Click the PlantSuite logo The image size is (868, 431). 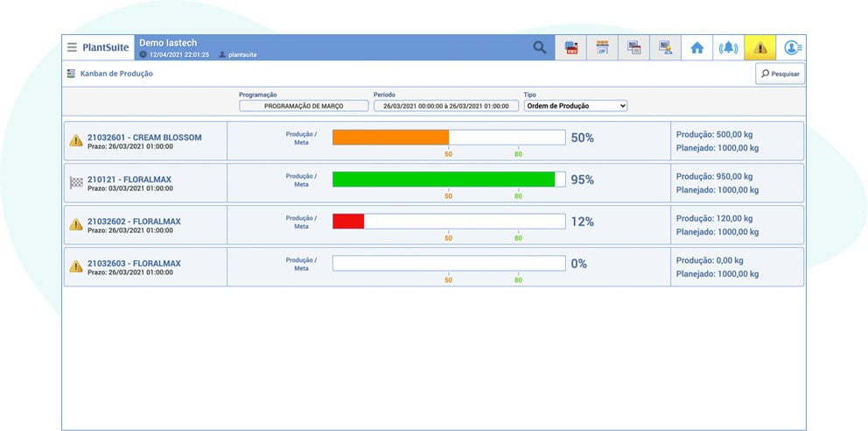(x=106, y=47)
